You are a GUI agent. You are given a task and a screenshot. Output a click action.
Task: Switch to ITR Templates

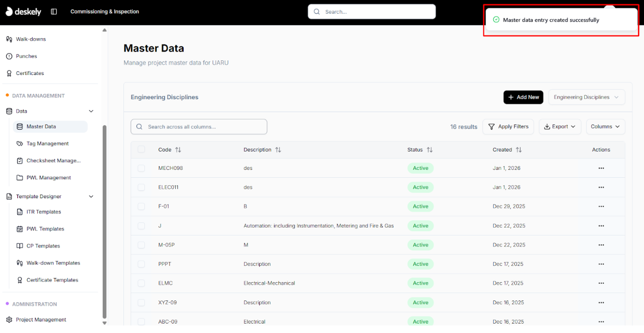click(x=44, y=212)
